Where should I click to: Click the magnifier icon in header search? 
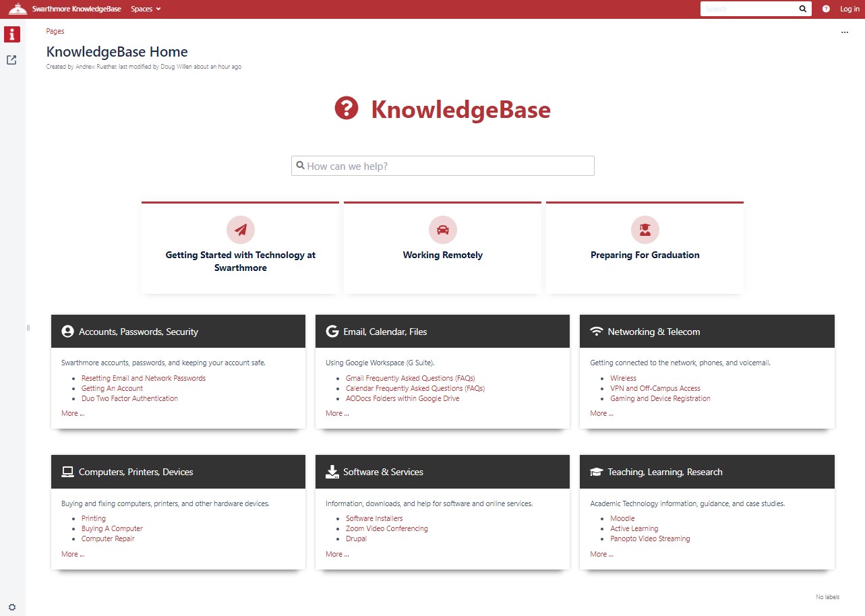coord(803,9)
